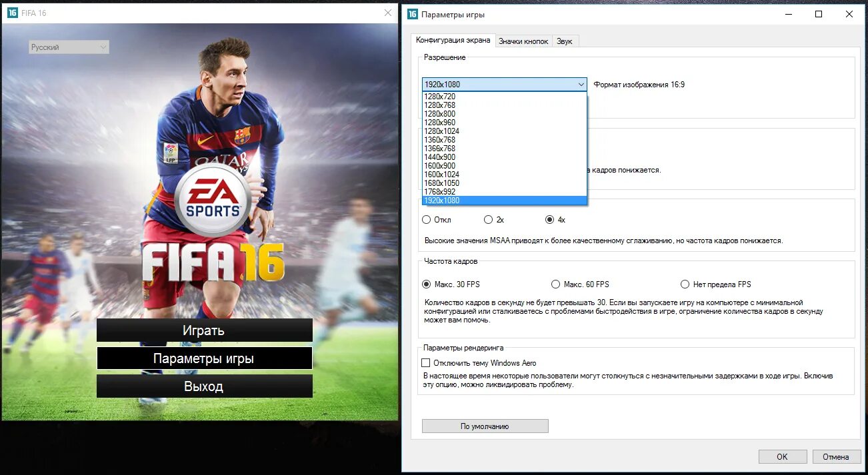Click the Отмена button
This screenshot has width=868, height=475.
(836, 457)
